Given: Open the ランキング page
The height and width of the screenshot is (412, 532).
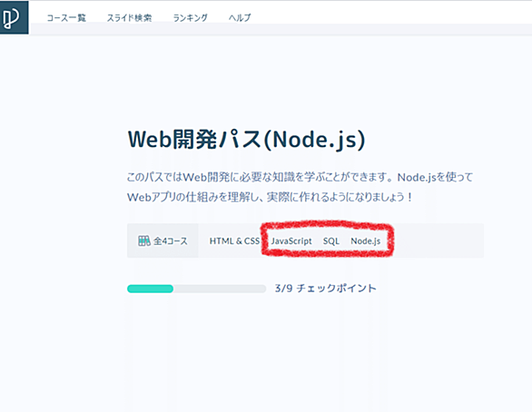Looking at the screenshot, I should click(191, 17).
